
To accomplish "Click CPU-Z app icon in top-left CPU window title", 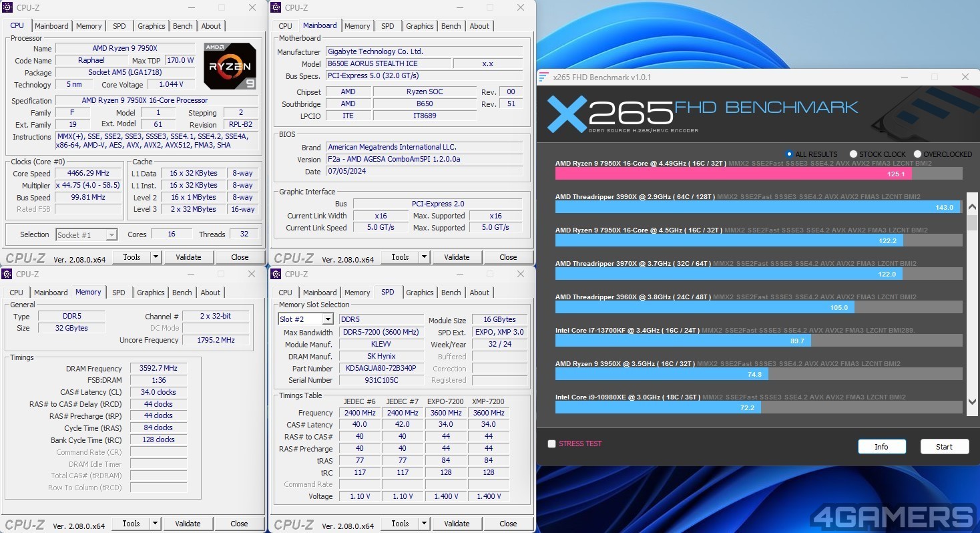I will [7, 7].
